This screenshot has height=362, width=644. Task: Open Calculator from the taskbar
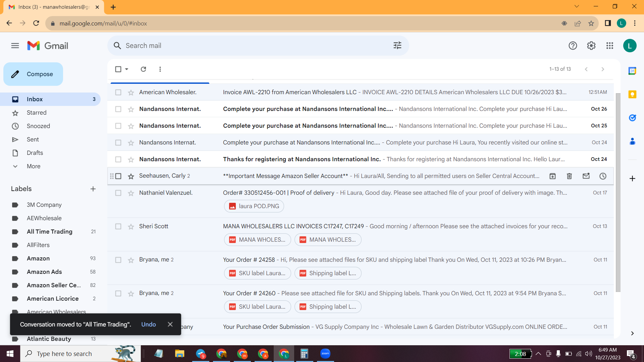[304, 354]
